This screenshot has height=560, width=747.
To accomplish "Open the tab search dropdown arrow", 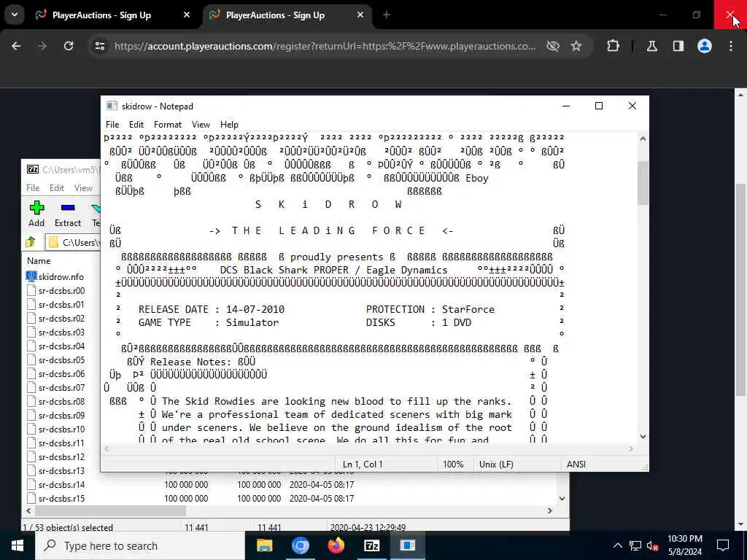I will [x=15, y=15].
